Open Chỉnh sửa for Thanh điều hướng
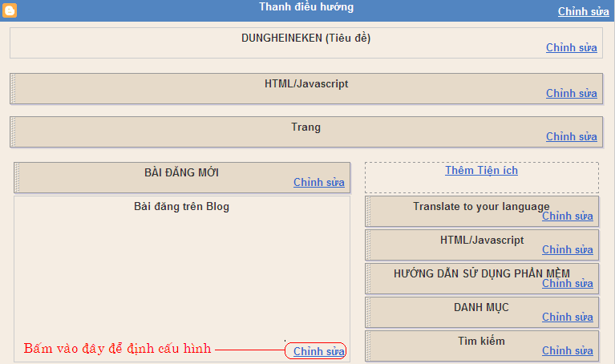 pyautogui.click(x=583, y=12)
